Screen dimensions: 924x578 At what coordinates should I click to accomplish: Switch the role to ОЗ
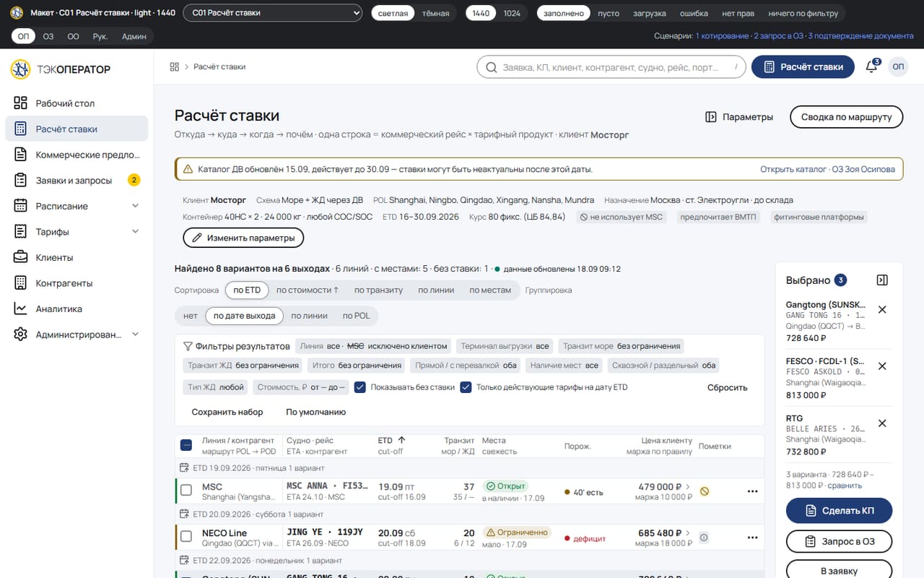pos(48,36)
